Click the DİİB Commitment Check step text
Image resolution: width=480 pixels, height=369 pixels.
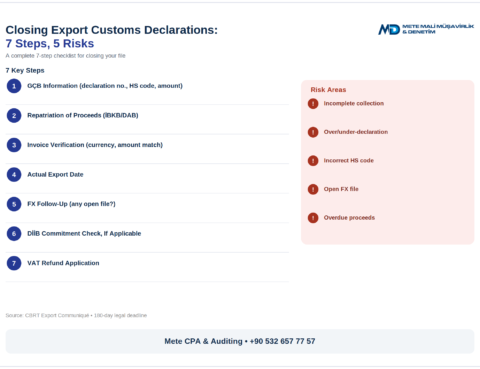point(84,234)
